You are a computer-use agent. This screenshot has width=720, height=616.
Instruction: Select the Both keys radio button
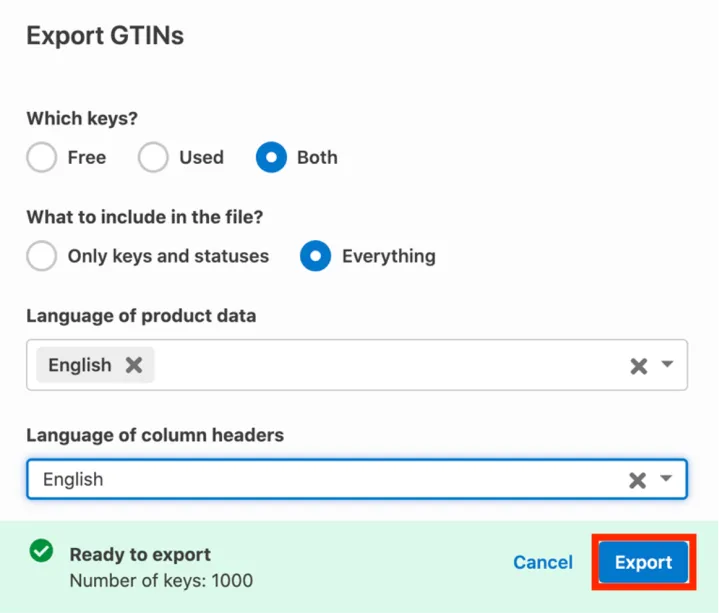pyautogui.click(x=271, y=158)
